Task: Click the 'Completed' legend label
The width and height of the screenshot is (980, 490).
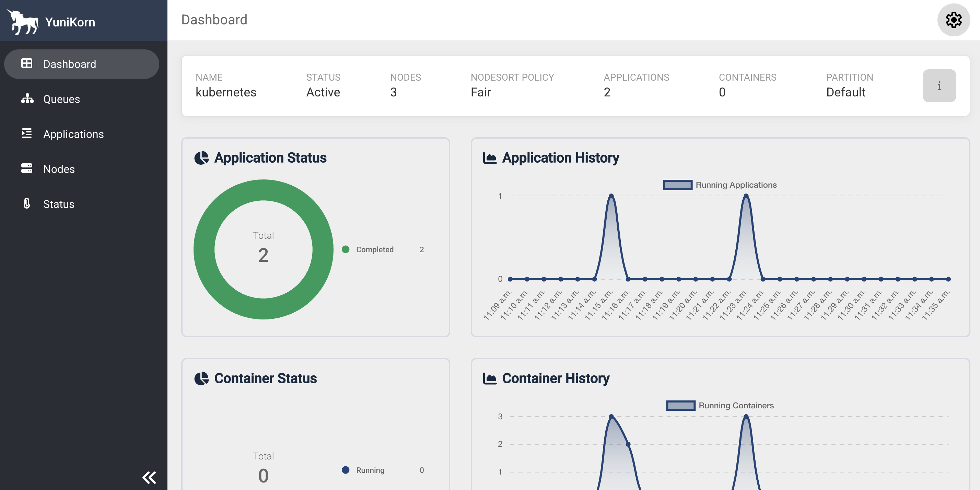Action: click(x=375, y=249)
